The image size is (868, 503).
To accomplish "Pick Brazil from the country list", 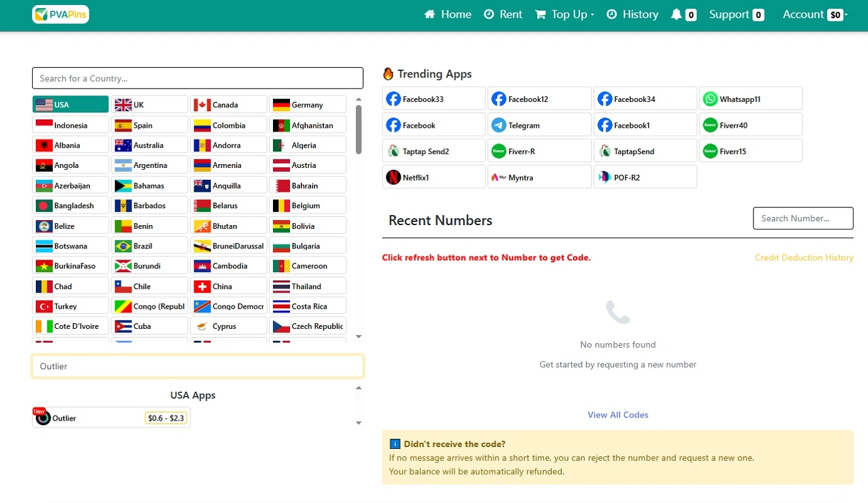I will coord(150,245).
